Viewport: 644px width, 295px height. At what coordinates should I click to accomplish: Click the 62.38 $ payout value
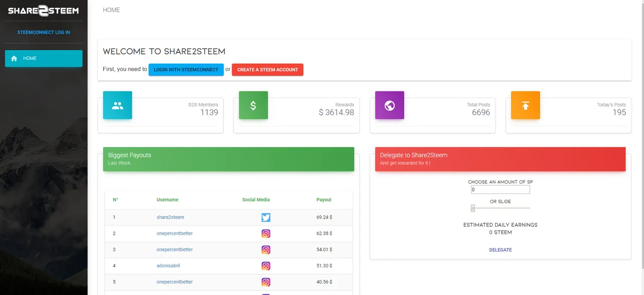pyautogui.click(x=324, y=234)
